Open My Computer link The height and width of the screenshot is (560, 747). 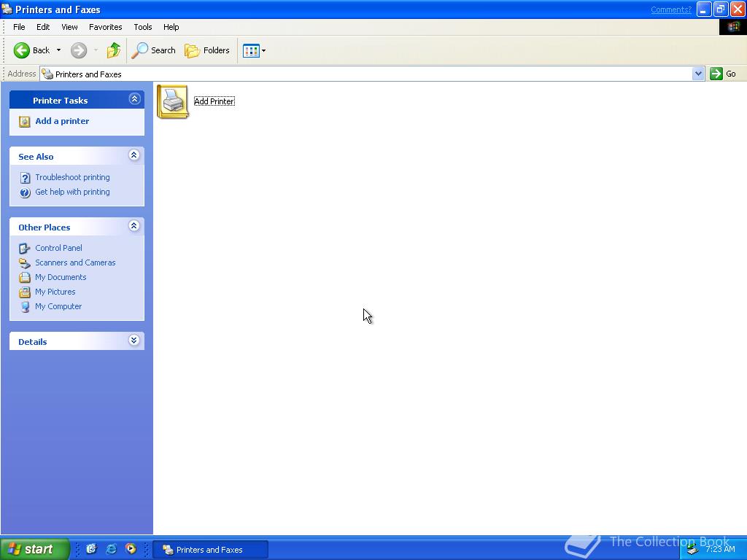pyautogui.click(x=58, y=306)
